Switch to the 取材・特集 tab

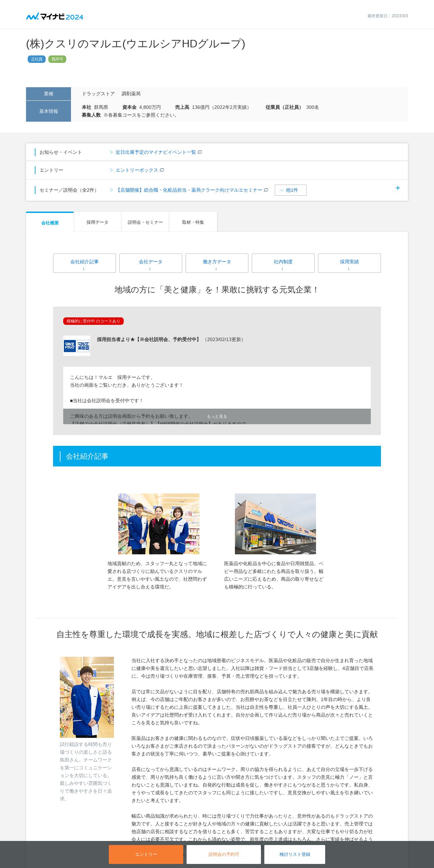[x=193, y=222]
